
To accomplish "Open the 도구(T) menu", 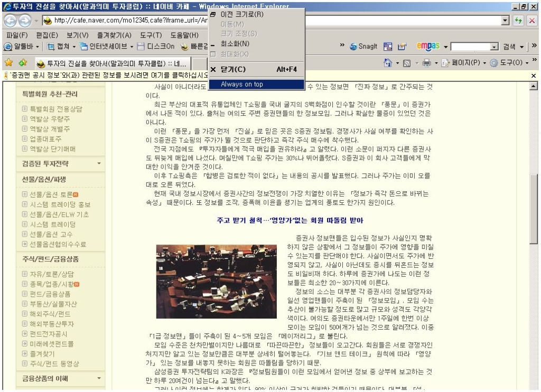I will [151, 35].
